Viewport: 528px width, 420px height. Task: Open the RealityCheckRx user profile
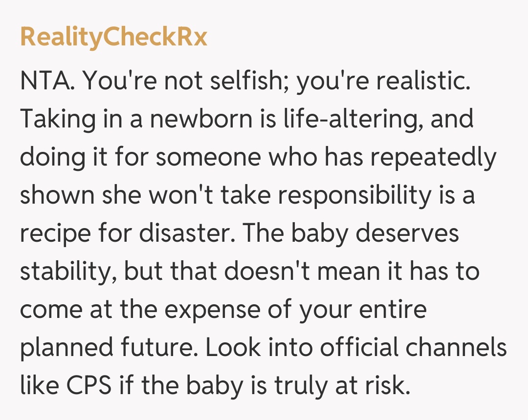(x=113, y=38)
